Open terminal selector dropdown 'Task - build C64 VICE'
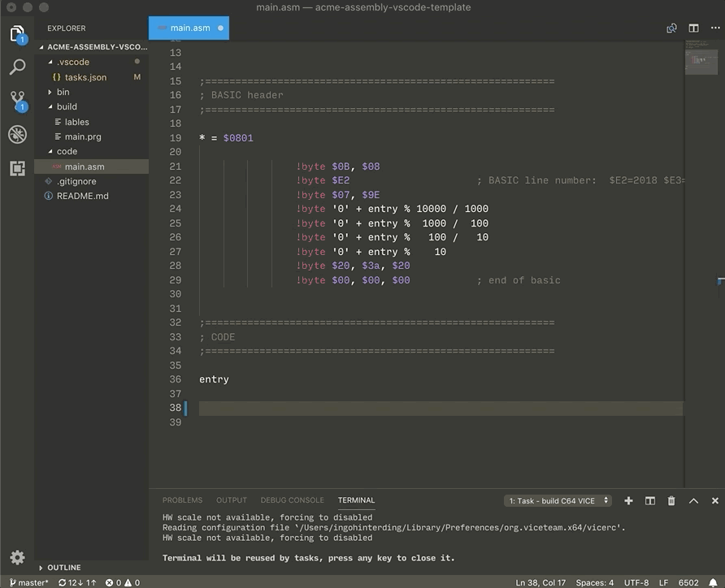The width and height of the screenshot is (725, 588). pyautogui.click(x=558, y=501)
